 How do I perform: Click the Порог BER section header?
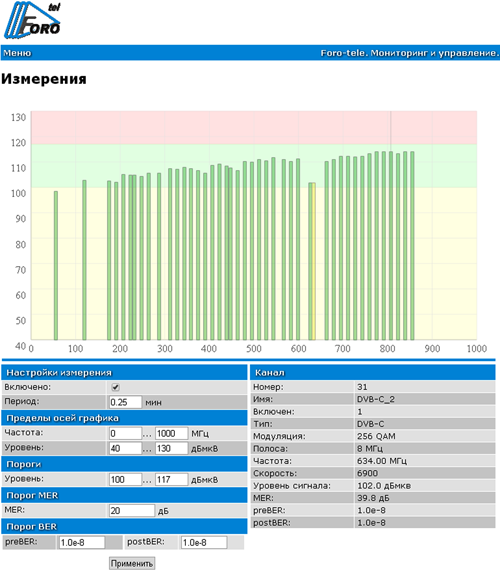click(x=124, y=527)
